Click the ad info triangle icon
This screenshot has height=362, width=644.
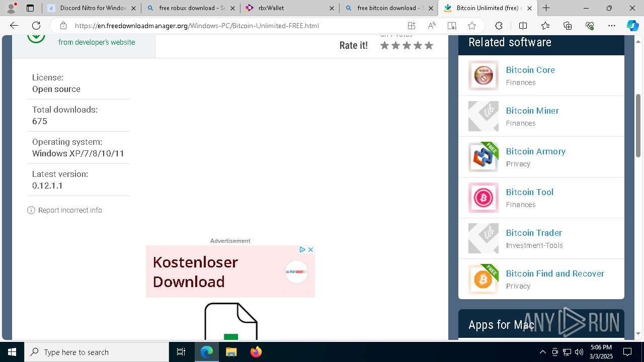point(302,249)
